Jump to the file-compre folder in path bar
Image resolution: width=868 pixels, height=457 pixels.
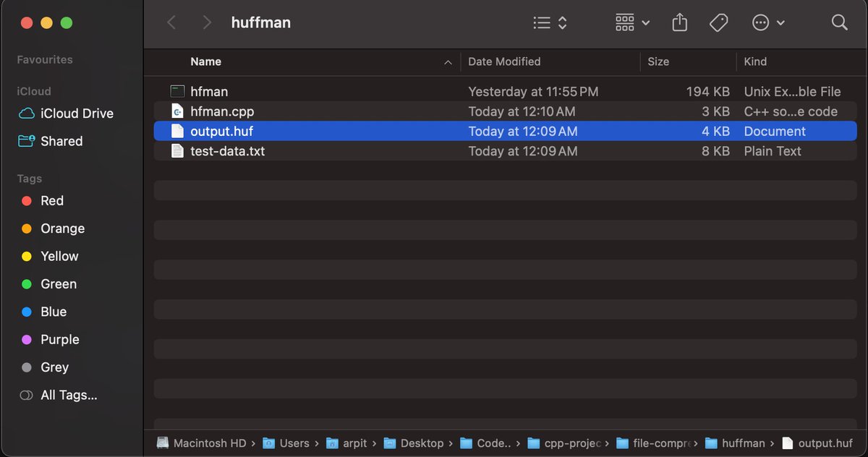[654, 443]
